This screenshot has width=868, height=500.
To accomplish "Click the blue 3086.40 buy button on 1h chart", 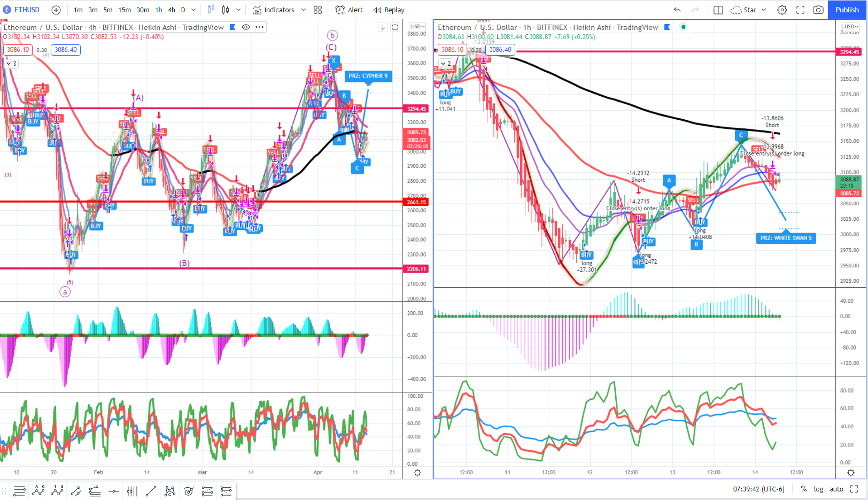I will pos(500,50).
